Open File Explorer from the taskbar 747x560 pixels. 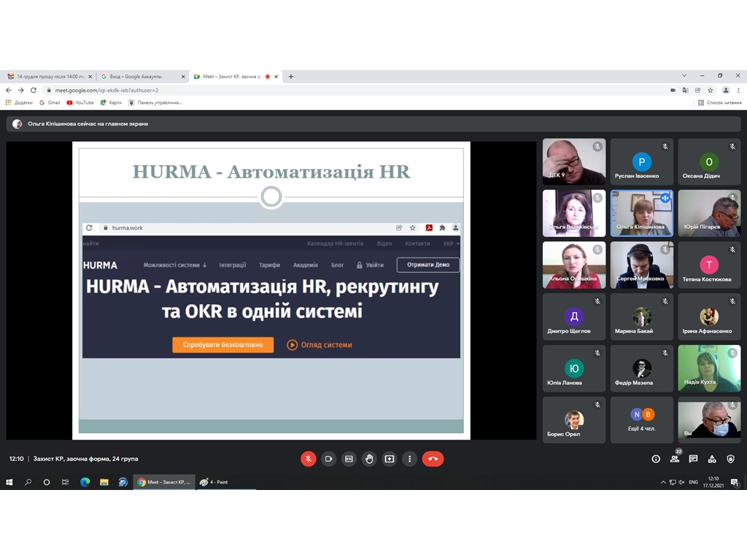point(104,482)
